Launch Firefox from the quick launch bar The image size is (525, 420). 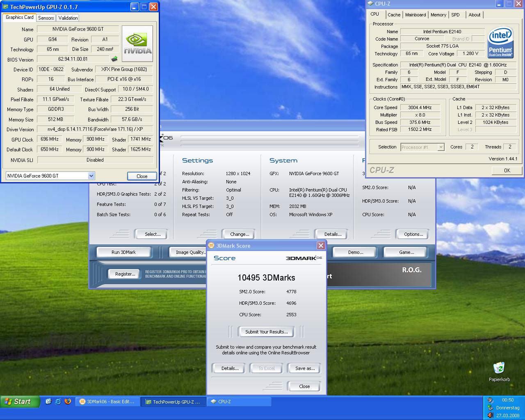click(68, 402)
